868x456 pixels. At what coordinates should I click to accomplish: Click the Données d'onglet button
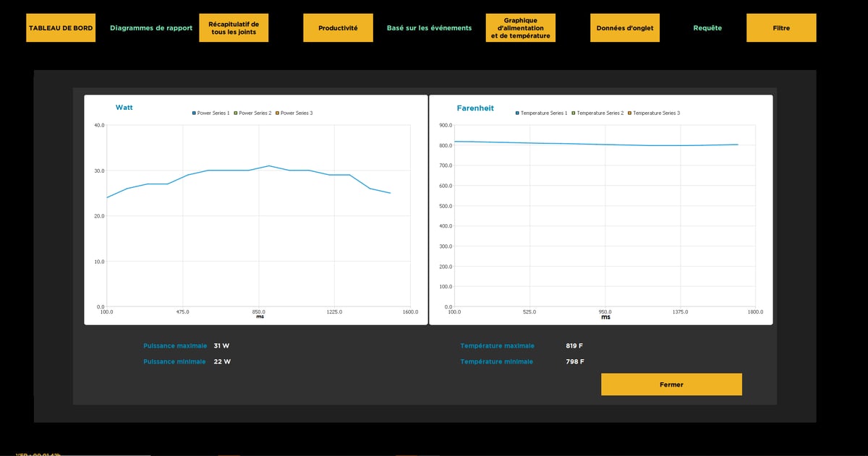click(x=624, y=28)
